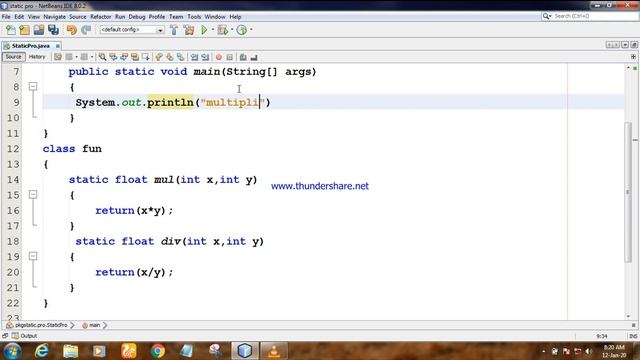Click the Last Edit icon in editor toolbar
640x360 pixels.
(x=58, y=57)
